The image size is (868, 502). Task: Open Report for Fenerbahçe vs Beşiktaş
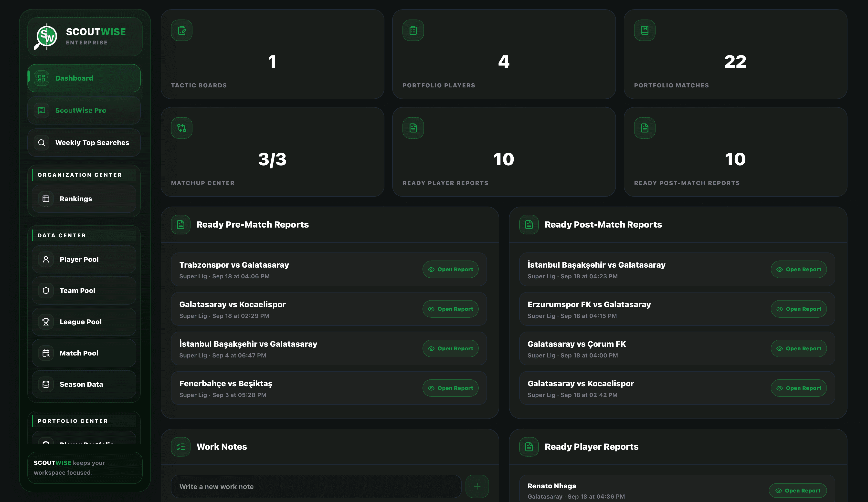451,388
